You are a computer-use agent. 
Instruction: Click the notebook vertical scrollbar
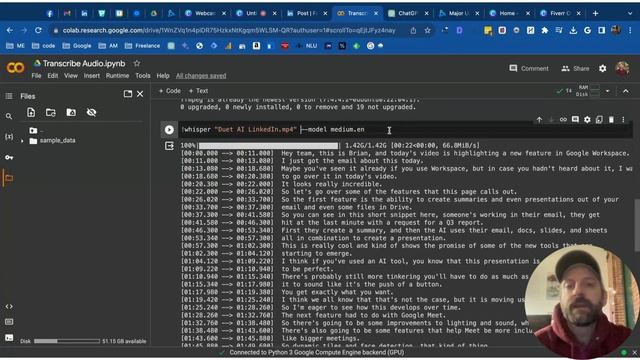click(x=636, y=224)
